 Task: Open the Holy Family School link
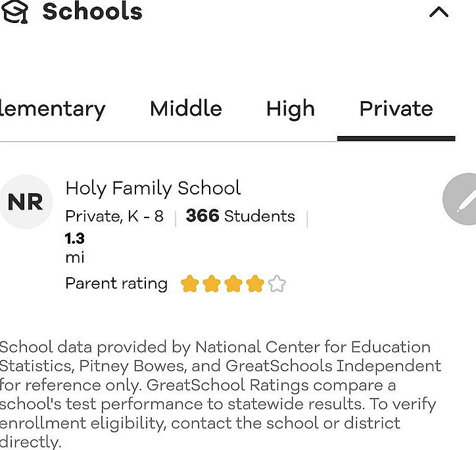tap(153, 189)
